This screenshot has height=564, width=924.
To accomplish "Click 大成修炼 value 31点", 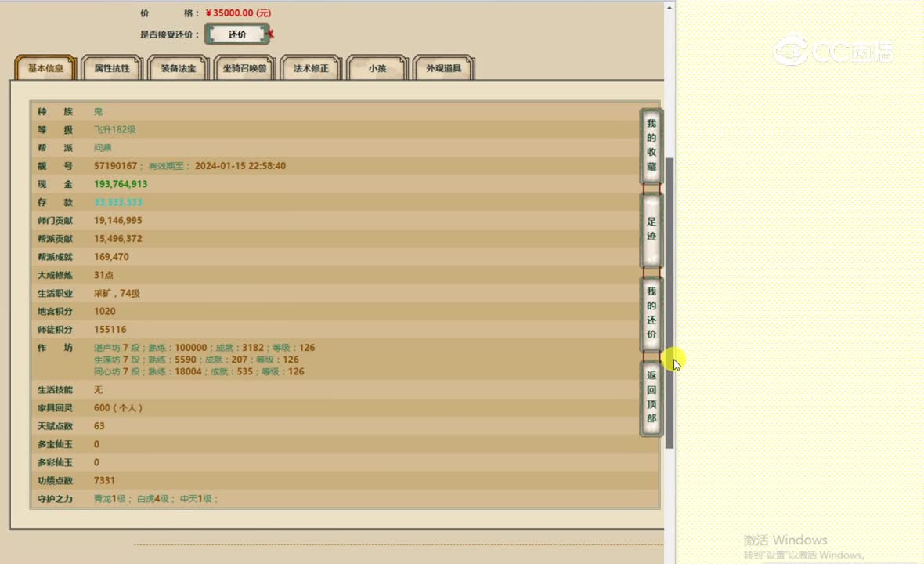I will click(x=103, y=275).
